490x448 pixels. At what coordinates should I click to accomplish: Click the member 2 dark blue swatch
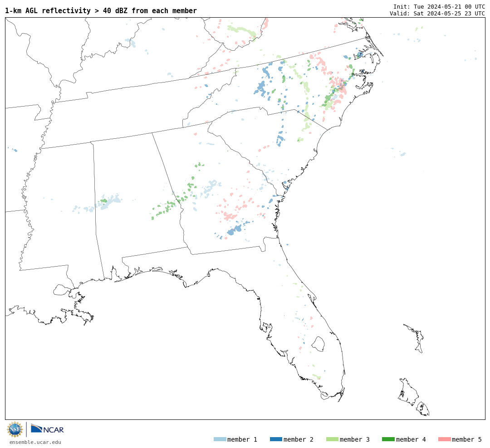pos(276,439)
